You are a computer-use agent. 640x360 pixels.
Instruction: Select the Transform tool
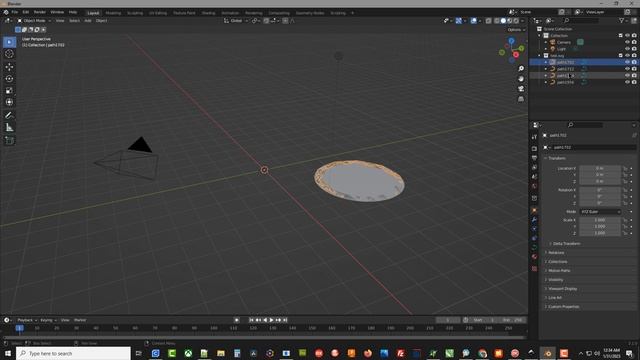[9, 102]
